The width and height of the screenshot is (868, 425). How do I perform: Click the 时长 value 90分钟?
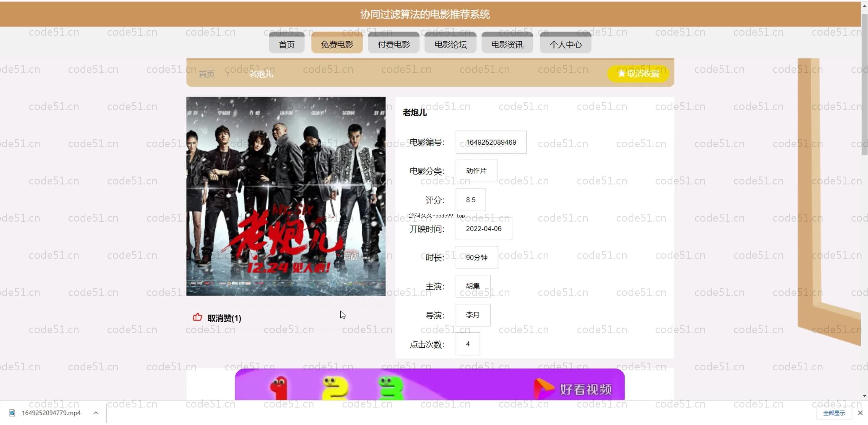[x=477, y=257]
